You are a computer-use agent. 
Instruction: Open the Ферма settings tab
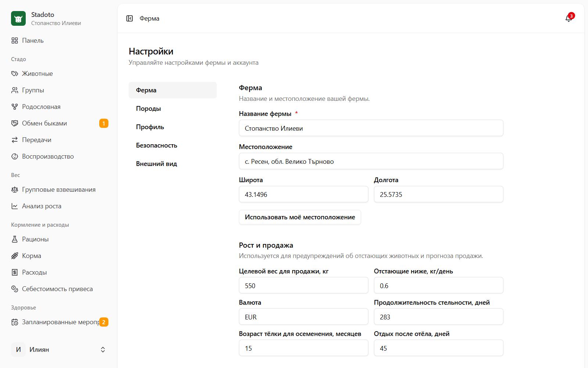pos(173,90)
